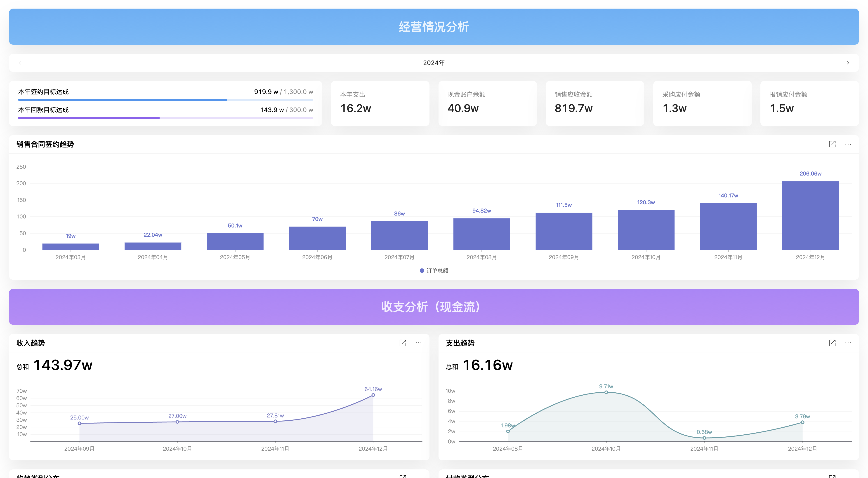Image resolution: width=868 pixels, height=478 pixels.
Task: Open more options menu for 收入趋势
Action: click(418, 343)
